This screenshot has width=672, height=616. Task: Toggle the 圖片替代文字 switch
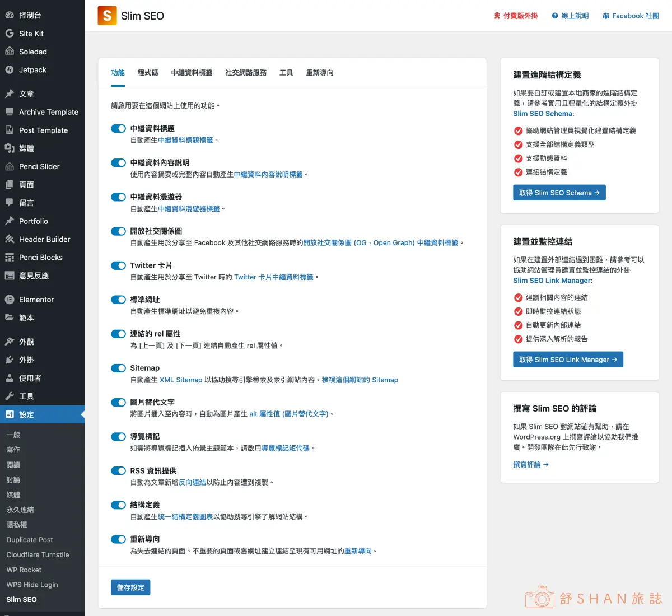[118, 402]
